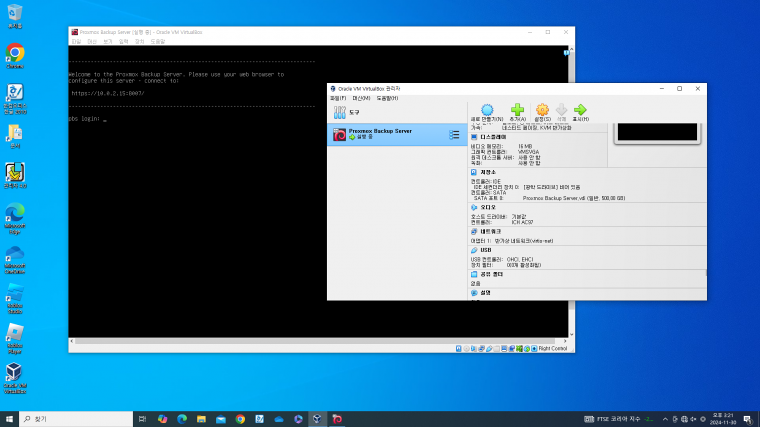
Task: Click the Storage (저장소) section header
Action: click(x=488, y=172)
